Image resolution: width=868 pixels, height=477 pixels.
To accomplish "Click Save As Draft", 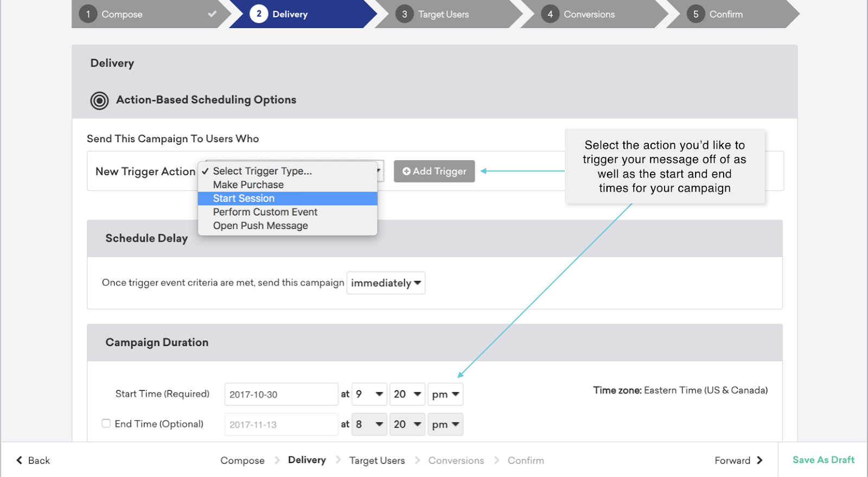I will click(x=823, y=460).
